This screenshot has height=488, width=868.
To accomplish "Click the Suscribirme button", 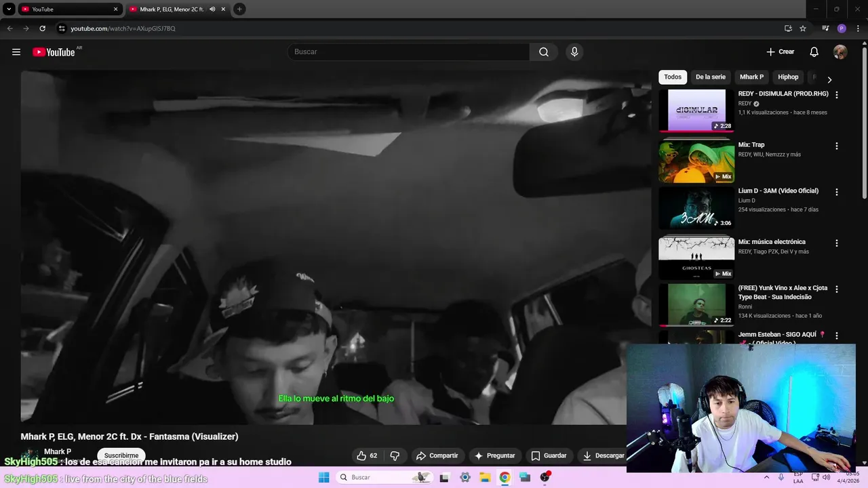I will (121, 455).
